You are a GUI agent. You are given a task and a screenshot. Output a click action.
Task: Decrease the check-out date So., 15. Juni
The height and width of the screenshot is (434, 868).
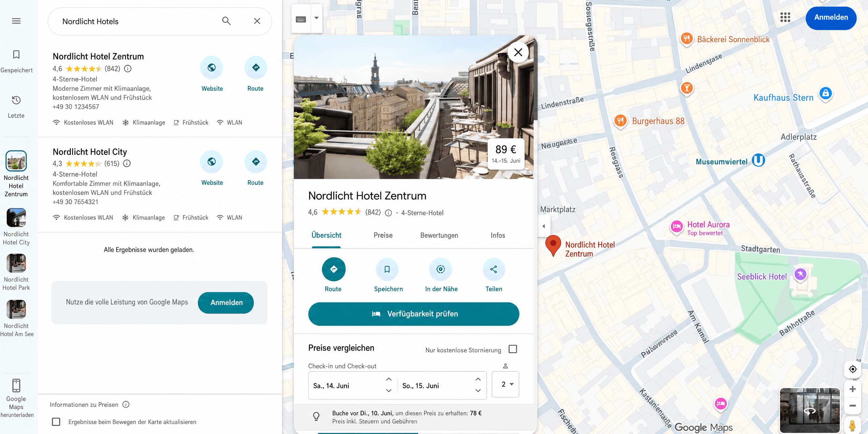pos(478,391)
